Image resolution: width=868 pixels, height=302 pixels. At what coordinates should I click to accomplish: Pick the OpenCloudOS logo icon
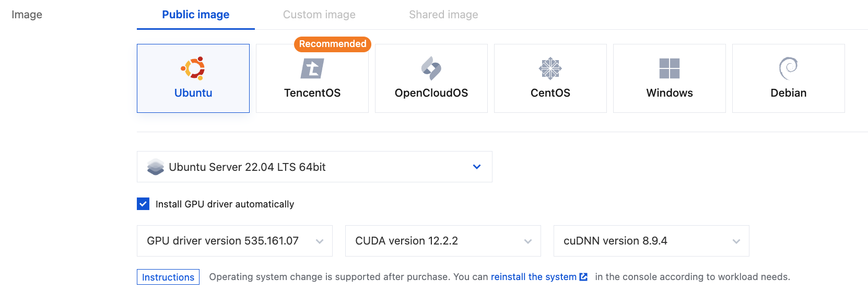(431, 68)
